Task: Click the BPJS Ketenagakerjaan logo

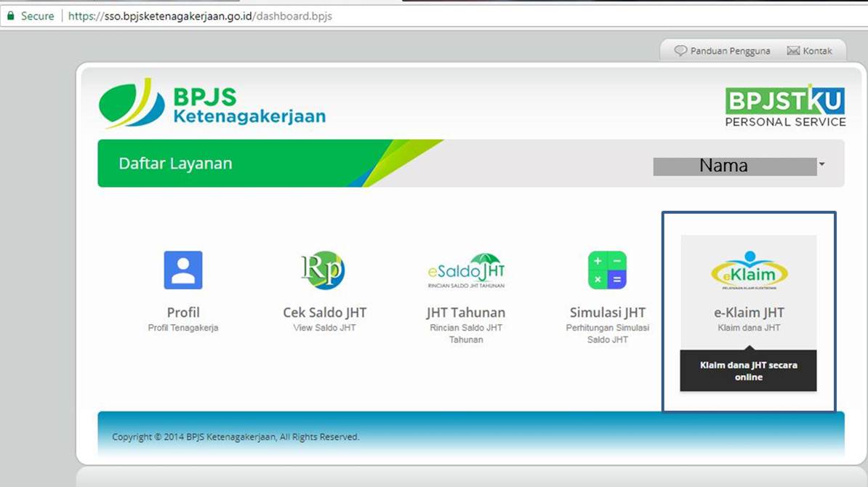Action: pyautogui.click(x=212, y=103)
